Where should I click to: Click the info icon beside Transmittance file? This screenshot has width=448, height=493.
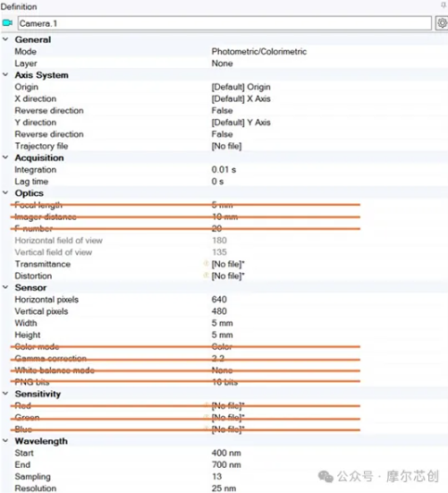point(206,263)
